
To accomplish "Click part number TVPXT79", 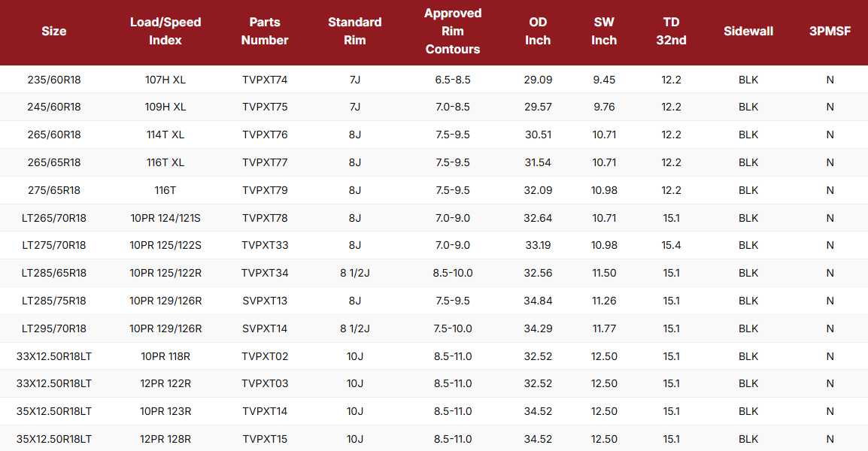I will click(265, 190).
